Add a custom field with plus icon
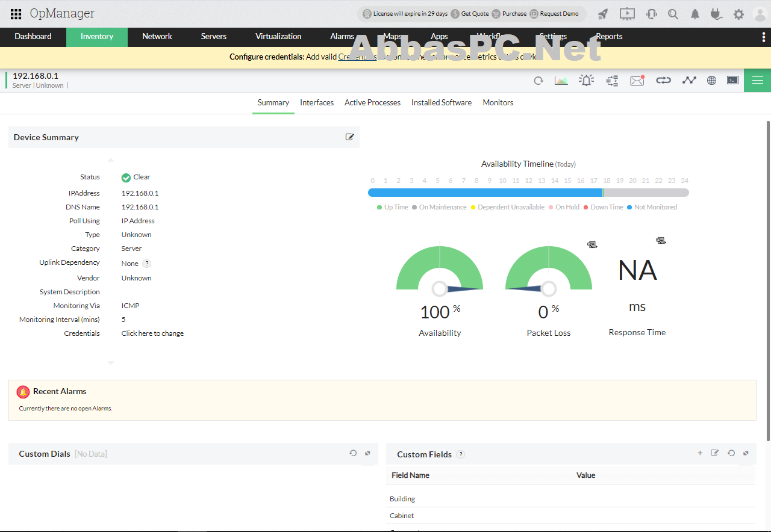The width and height of the screenshot is (771, 532). click(700, 453)
